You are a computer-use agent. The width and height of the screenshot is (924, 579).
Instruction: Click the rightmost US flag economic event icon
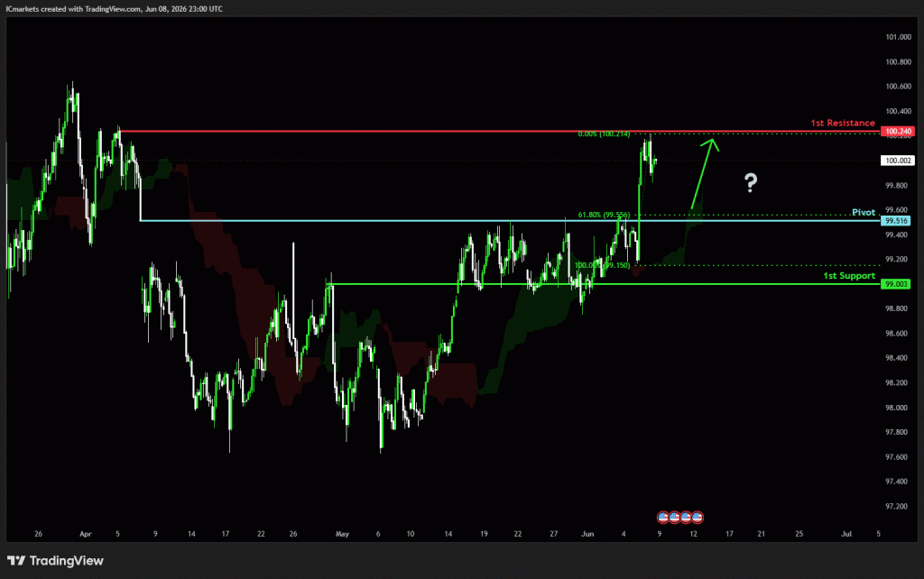(698, 517)
